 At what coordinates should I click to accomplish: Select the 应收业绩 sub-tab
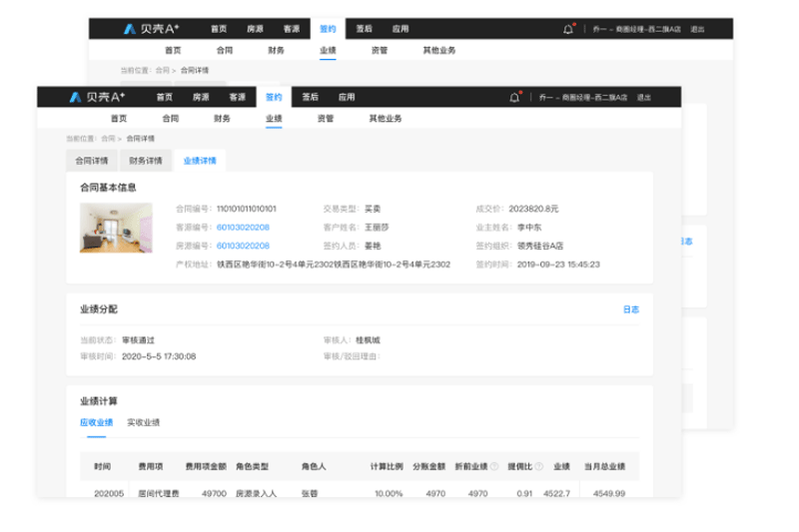point(97,422)
